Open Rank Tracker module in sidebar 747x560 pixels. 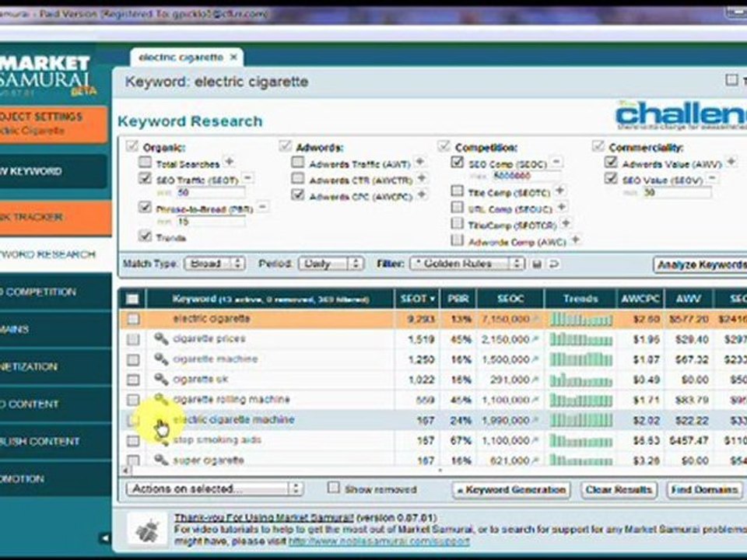tap(55, 217)
